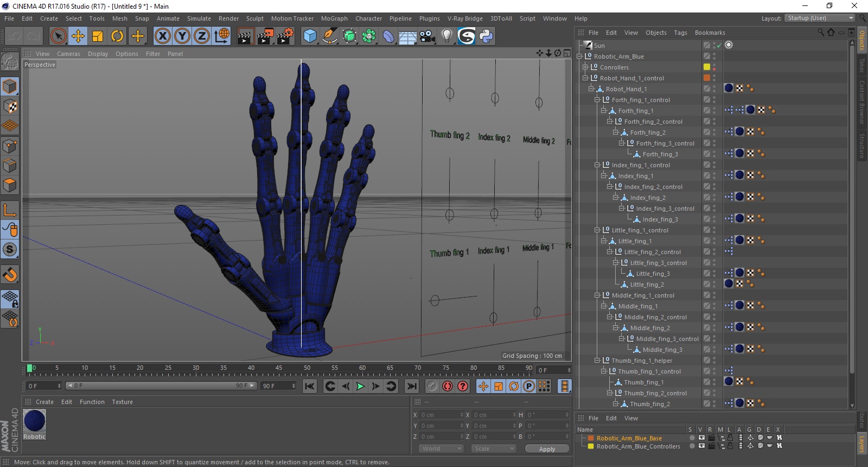Image resolution: width=868 pixels, height=467 pixels.
Task: Toggle the X axis lock
Action: 162,36
